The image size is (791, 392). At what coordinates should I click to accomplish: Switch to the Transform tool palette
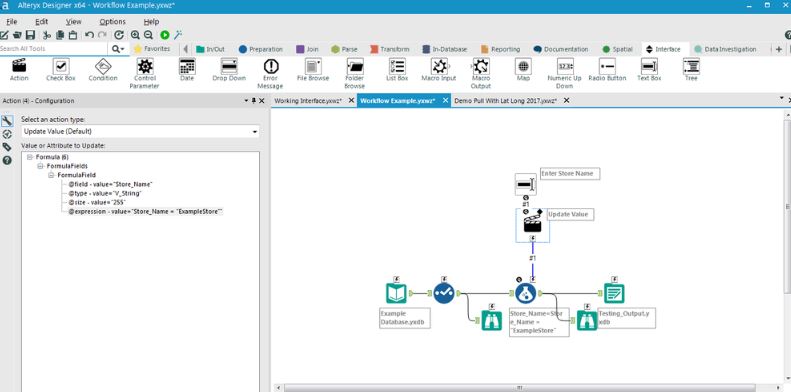389,49
